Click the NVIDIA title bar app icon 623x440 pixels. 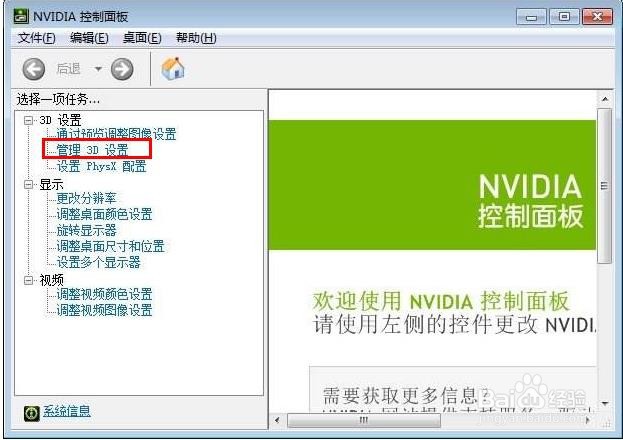click(21, 16)
